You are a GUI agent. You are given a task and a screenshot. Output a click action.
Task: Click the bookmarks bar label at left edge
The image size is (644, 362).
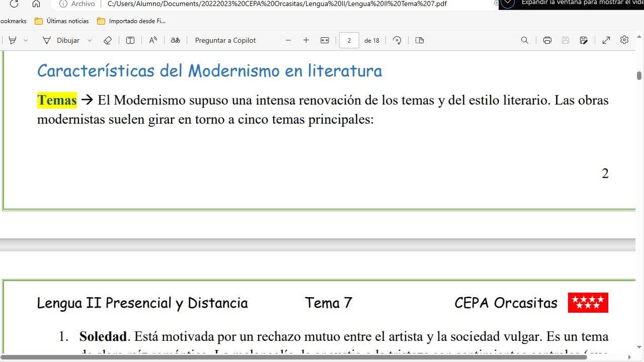click(13, 21)
